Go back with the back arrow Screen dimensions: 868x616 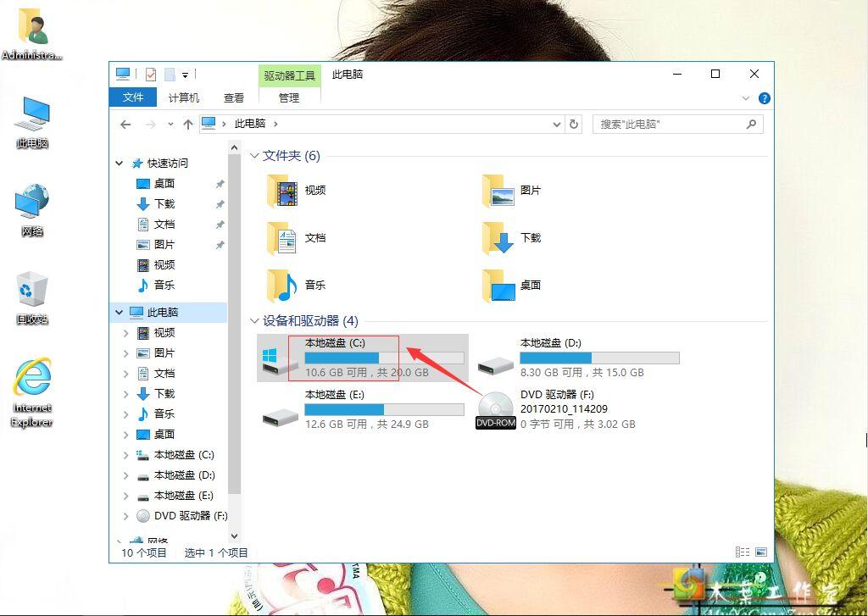125,125
